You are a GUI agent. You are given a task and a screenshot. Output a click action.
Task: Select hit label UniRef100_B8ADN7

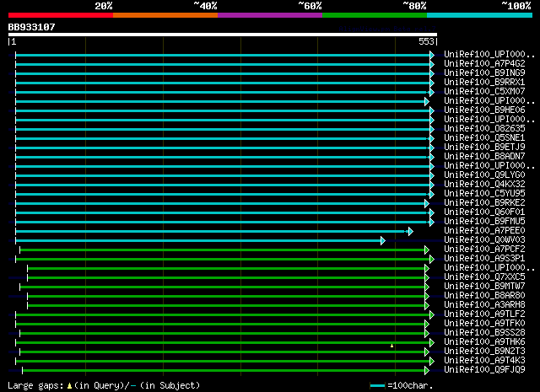click(484, 157)
